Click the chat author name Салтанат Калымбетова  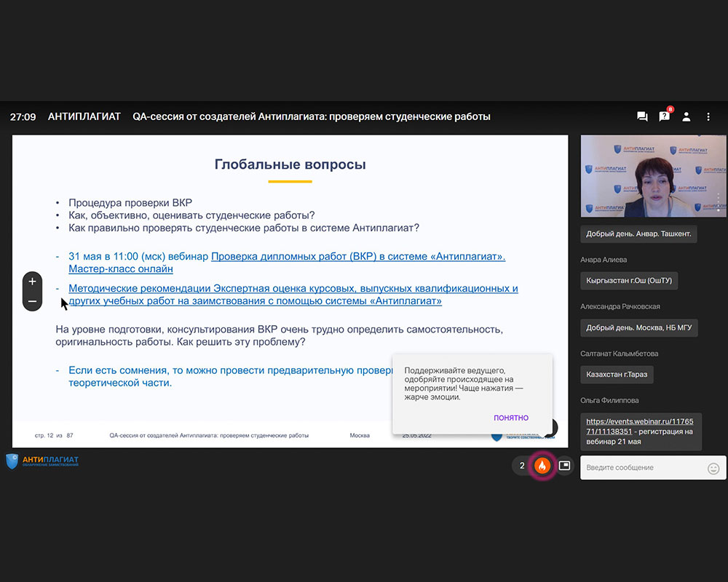click(x=620, y=354)
